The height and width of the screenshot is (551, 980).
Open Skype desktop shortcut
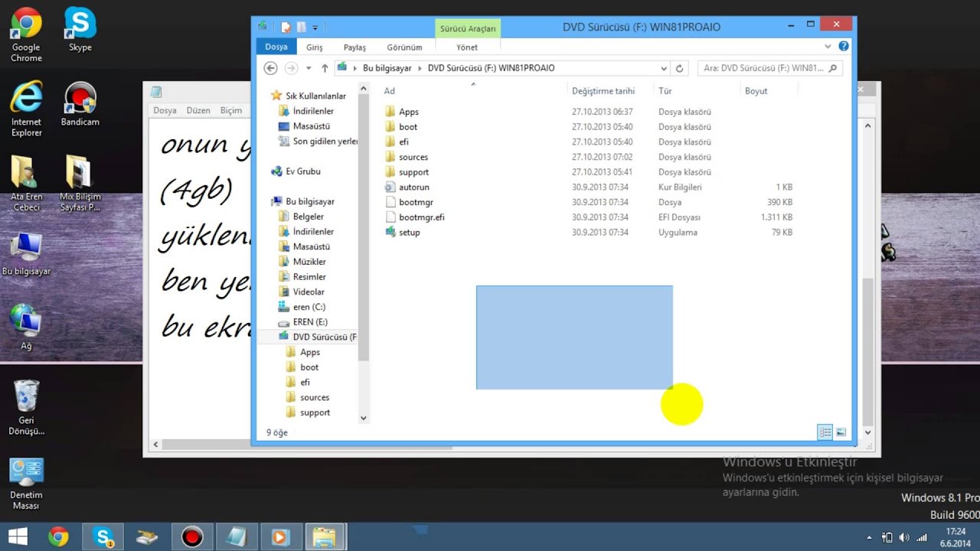click(x=80, y=30)
